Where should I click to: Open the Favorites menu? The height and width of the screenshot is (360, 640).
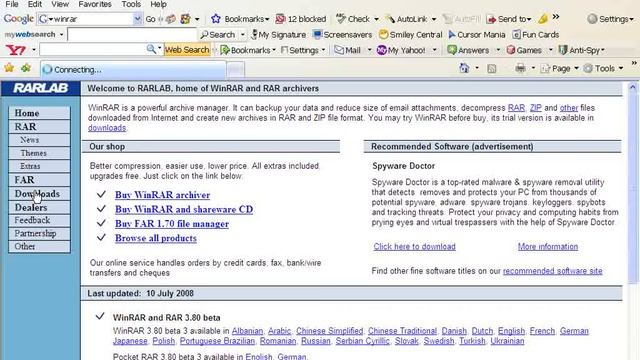(95, 4)
